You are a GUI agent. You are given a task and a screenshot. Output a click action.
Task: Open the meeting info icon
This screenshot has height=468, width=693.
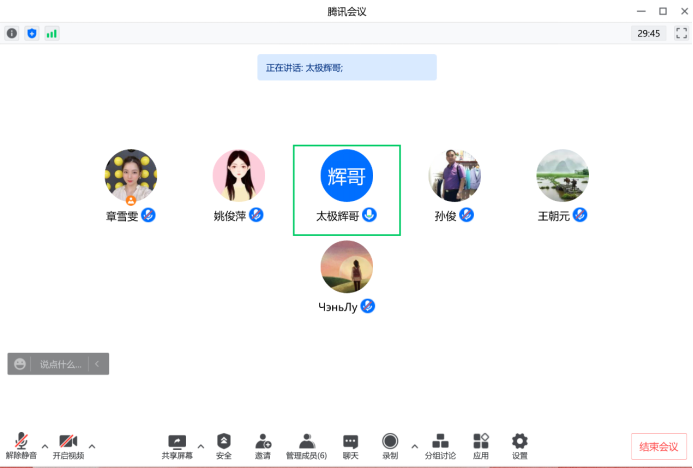[x=12, y=33]
